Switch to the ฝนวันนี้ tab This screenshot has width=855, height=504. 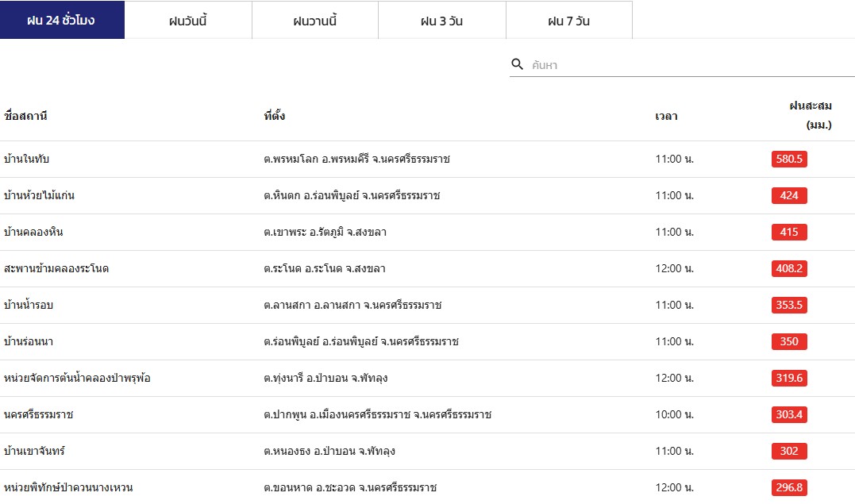point(188,21)
